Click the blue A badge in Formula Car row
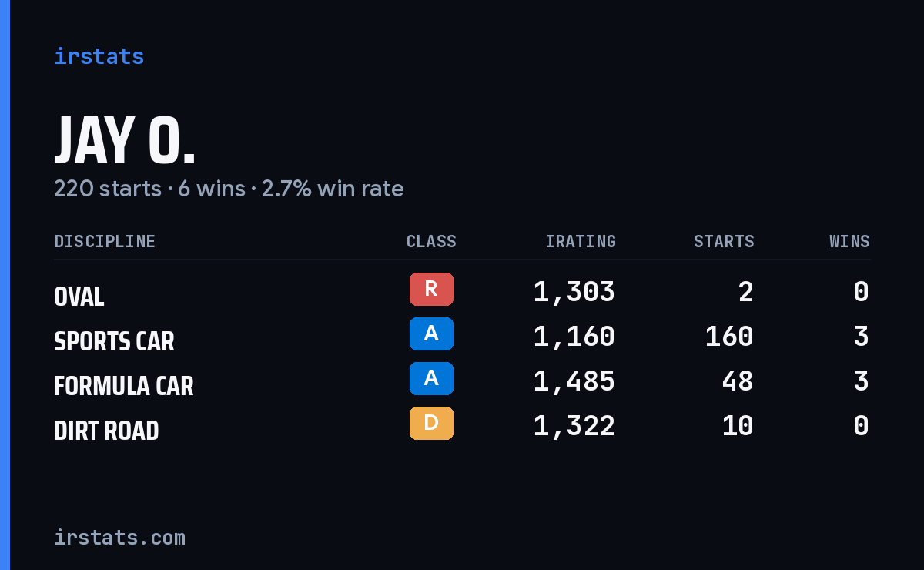The height and width of the screenshot is (570, 924). coord(431,378)
